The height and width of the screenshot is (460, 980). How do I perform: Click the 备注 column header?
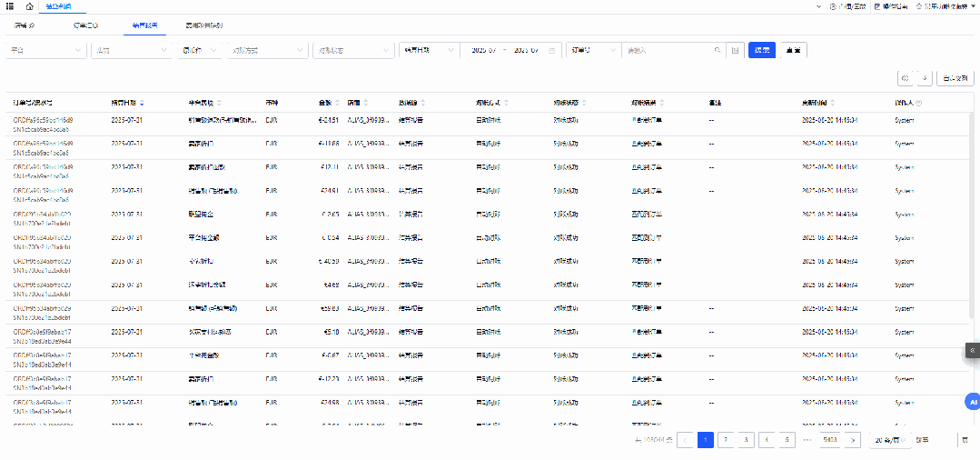(716, 103)
